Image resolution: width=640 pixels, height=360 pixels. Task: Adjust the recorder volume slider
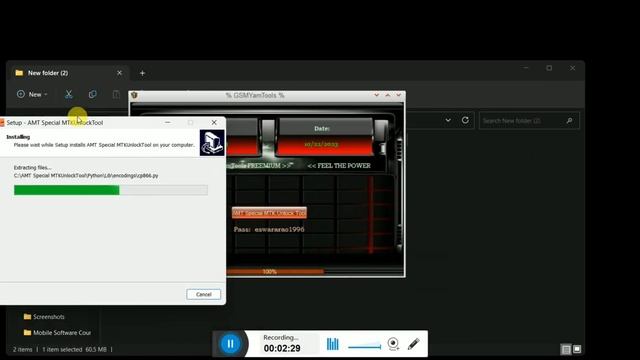(x=364, y=347)
